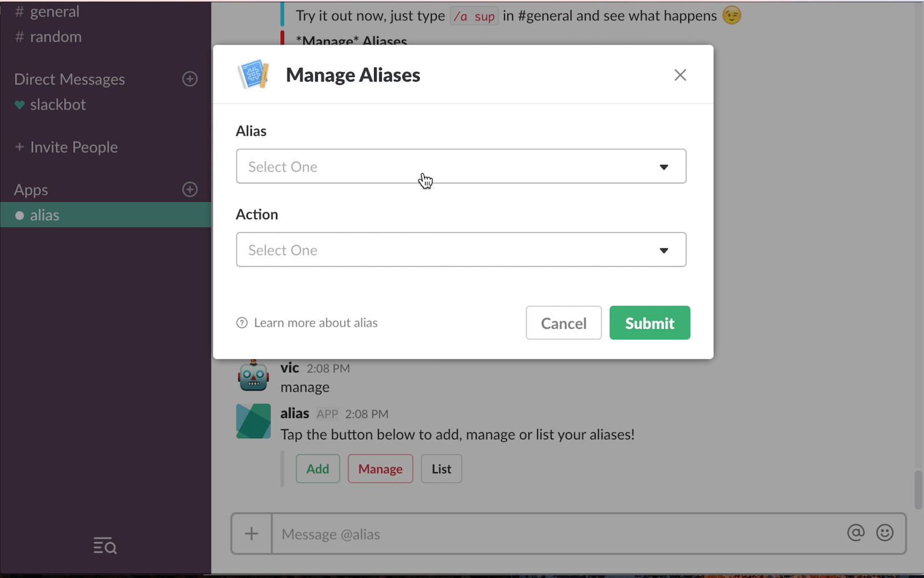The width and height of the screenshot is (924, 578).
Task: Click the /a sup code snippet
Action: [x=474, y=16]
